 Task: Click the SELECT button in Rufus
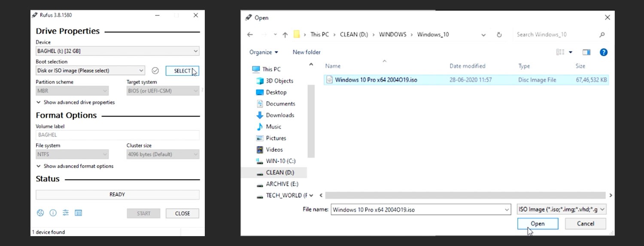click(182, 71)
